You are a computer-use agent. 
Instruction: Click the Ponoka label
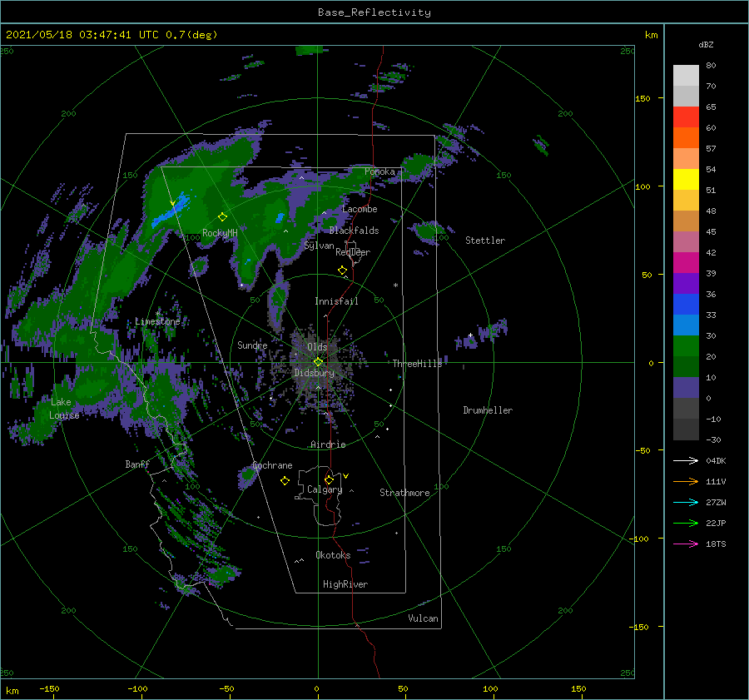379,171
